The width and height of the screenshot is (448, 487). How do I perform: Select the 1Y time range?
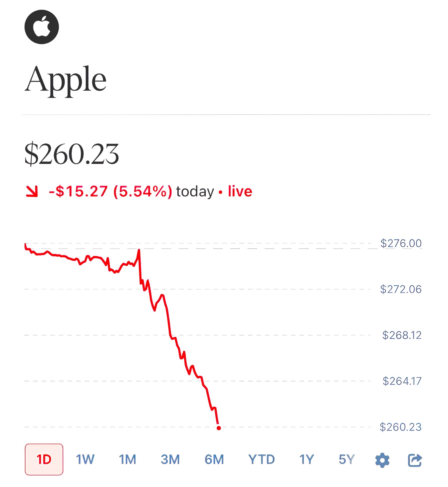[307, 459]
